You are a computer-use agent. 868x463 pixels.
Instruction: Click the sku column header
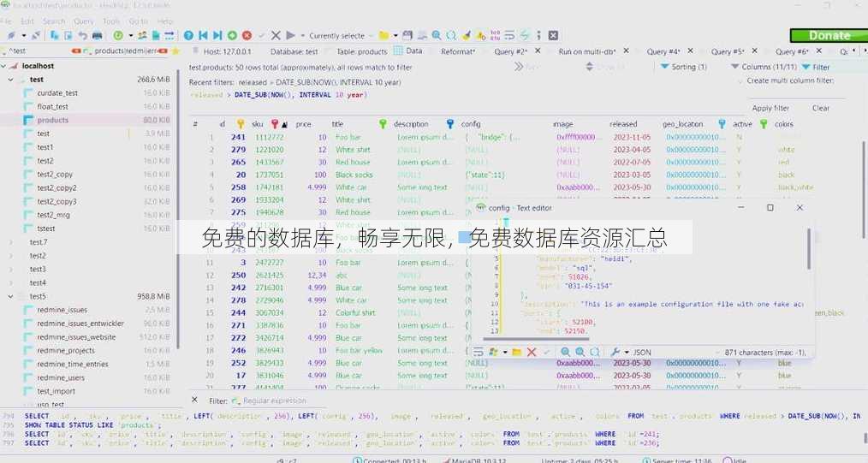[258, 124]
